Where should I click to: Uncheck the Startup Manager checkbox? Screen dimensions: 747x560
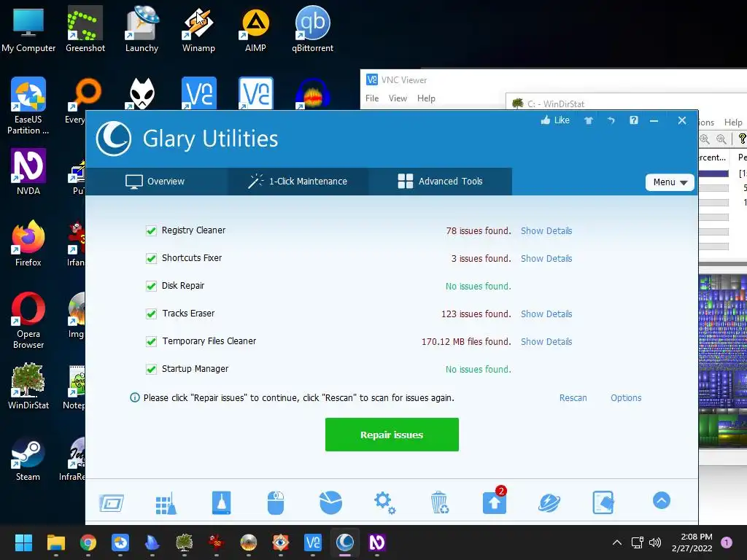(x=151, y=369)
